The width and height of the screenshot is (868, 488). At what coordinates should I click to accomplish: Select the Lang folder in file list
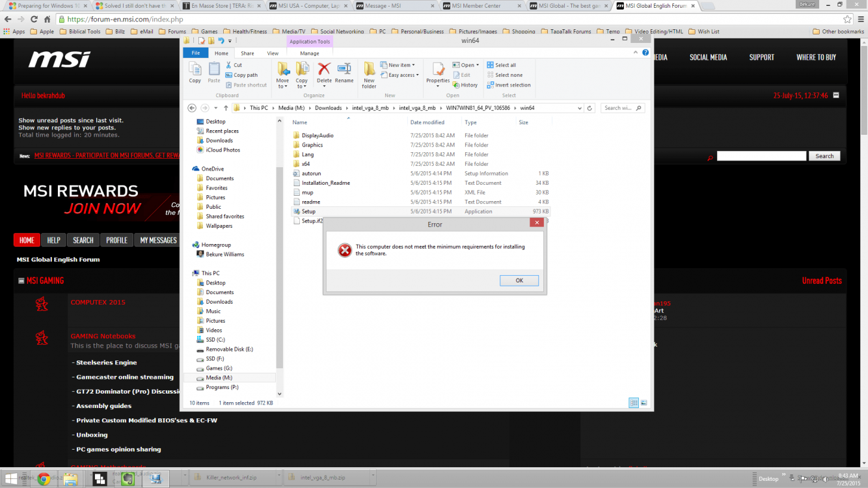(x=307, y=154)
